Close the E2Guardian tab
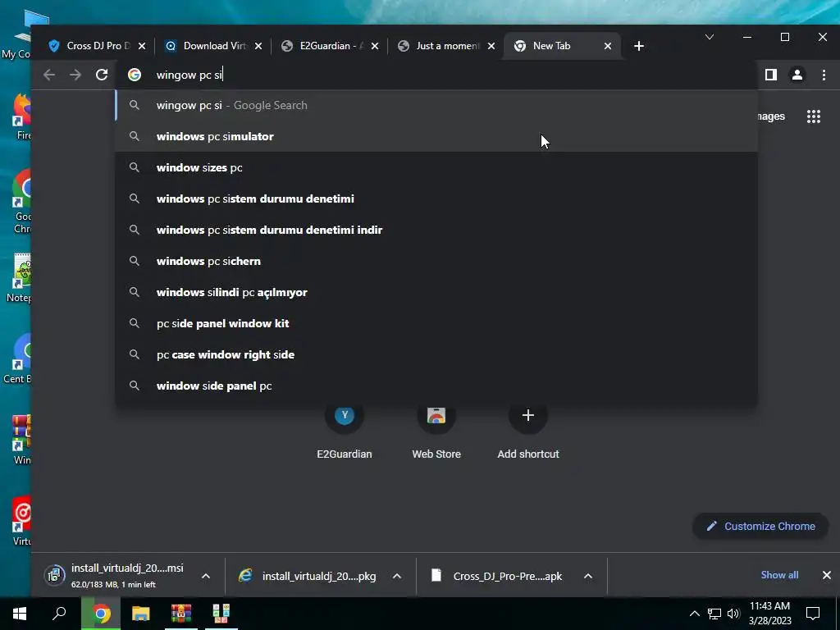840x630 pixels. pos(375,46)
